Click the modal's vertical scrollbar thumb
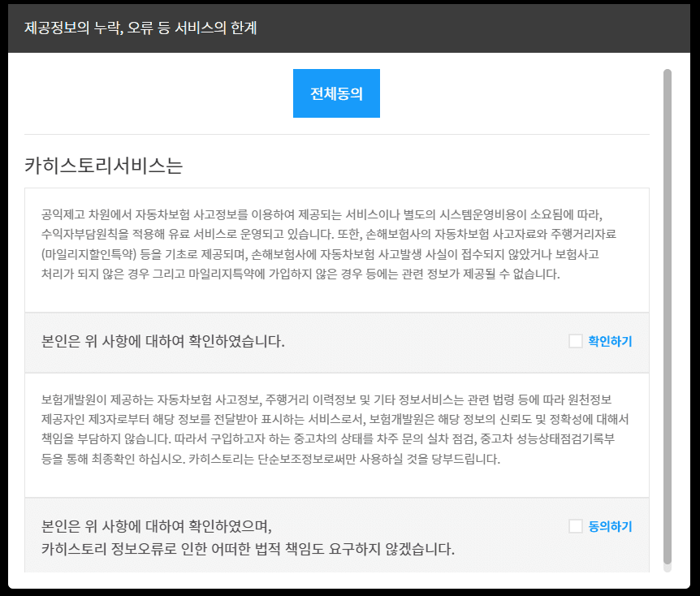Image resolution: width=700 pixels, height=596 pixels. coord(668,317)
